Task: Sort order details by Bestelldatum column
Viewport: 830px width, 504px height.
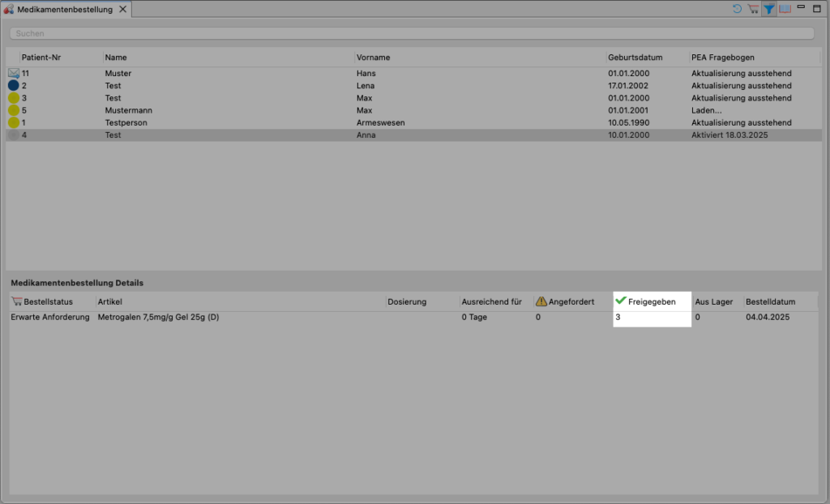Action: [770, 301]
